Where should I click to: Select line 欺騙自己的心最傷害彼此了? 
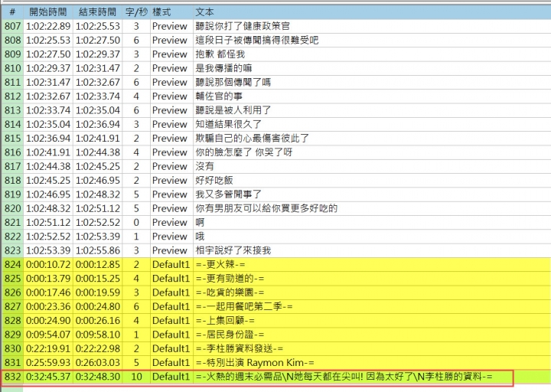pyautogui.click(x=252, y=139)
